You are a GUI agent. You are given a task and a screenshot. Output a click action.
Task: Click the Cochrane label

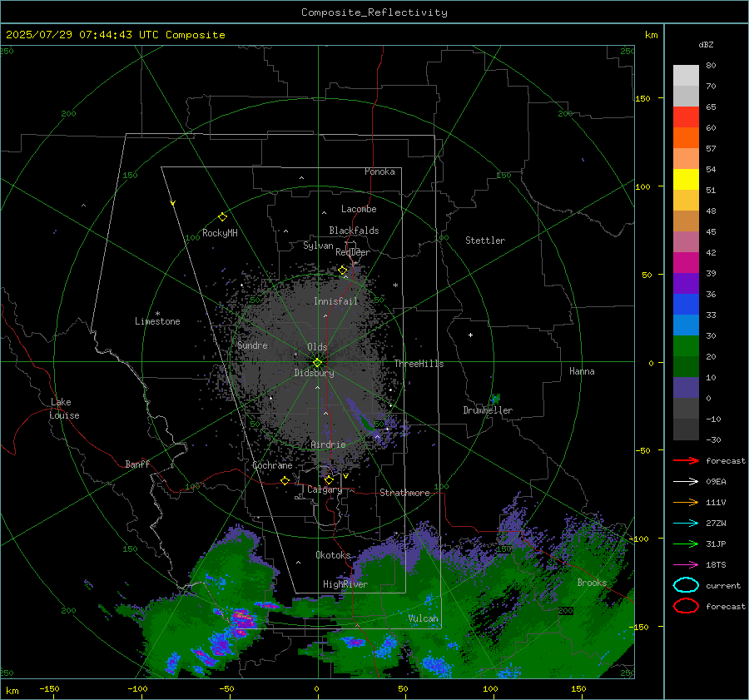(x=272, y=465)
